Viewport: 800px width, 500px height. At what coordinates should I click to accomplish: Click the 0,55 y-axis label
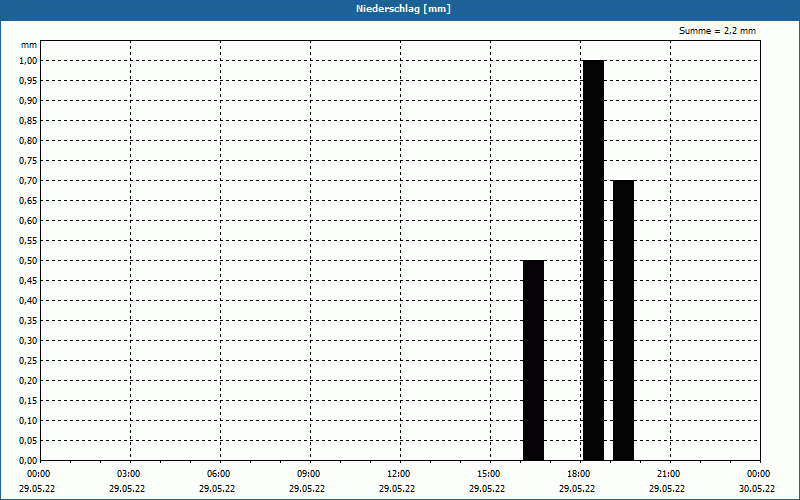point(28,241)
